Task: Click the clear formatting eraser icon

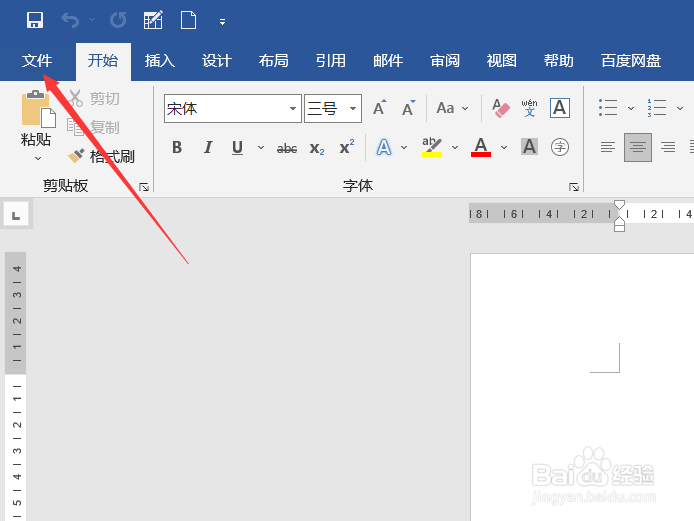Action: (x=501, y=108)
